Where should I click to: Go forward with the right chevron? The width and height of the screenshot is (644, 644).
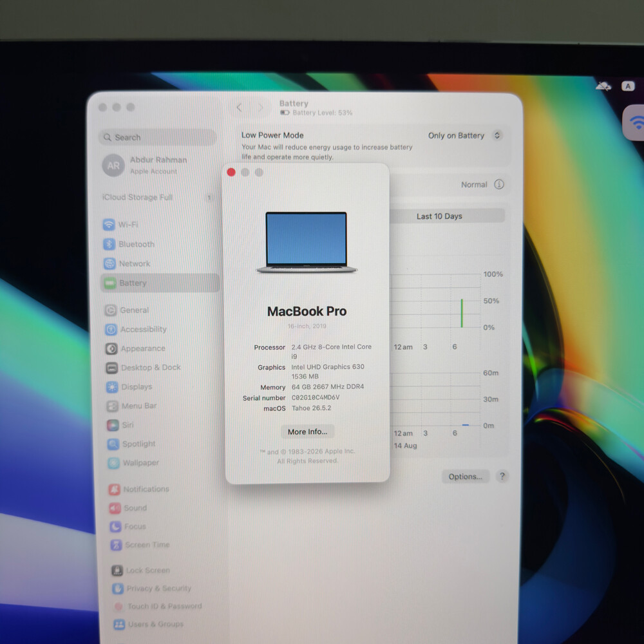260,108
